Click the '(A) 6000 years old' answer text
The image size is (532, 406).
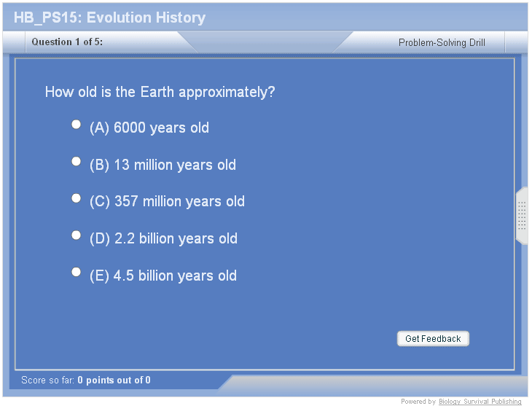[149, 128]
